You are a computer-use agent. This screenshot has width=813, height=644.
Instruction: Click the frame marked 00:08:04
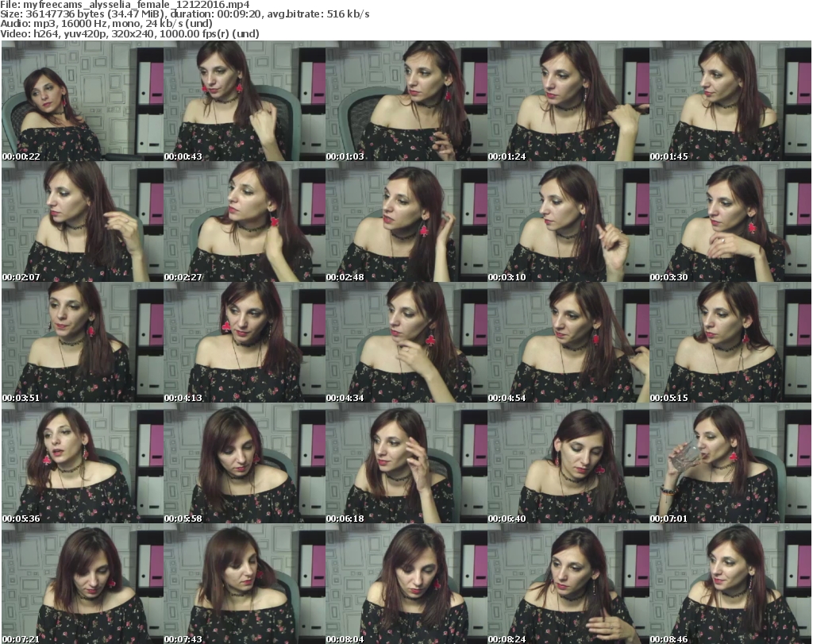point(406,584)
